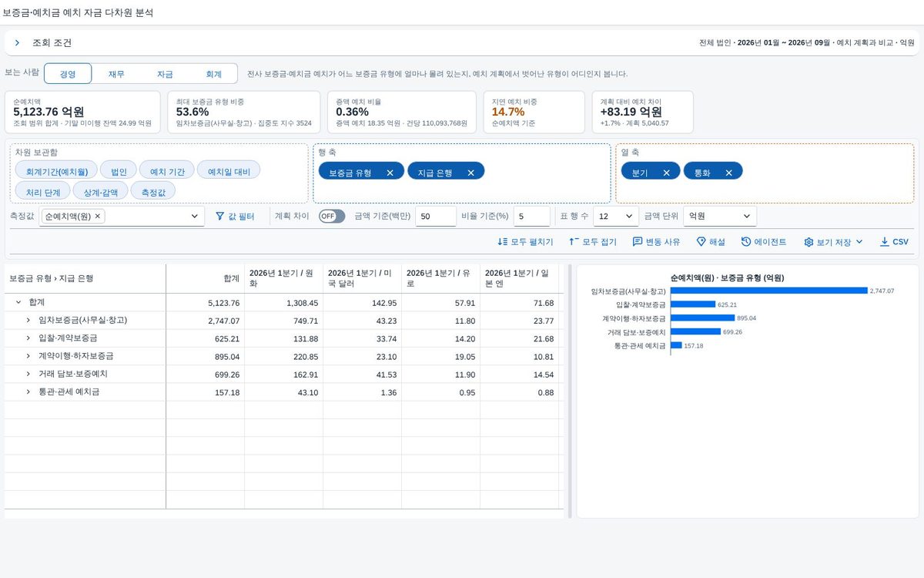
Task: Expand the 계약이행·하자보증금 row
Action: [x=29, y=356]
